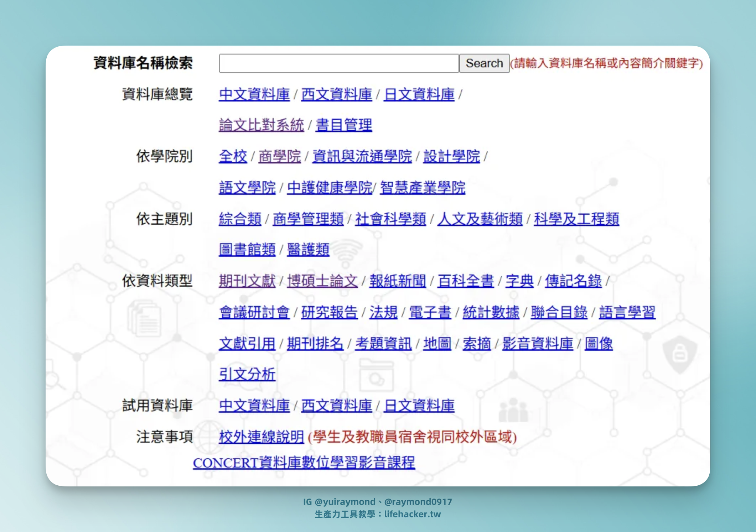This screenshot has height=532, width=756.
Task: Open 校外連線說明 link
Action: click(261, 437)
